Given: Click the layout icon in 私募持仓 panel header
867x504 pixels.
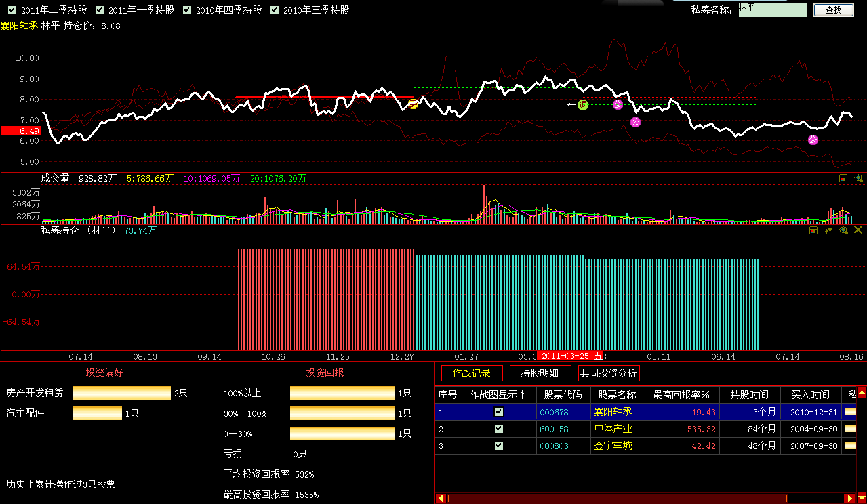Looking at the screenshot, I should click(x=814, y=230).
